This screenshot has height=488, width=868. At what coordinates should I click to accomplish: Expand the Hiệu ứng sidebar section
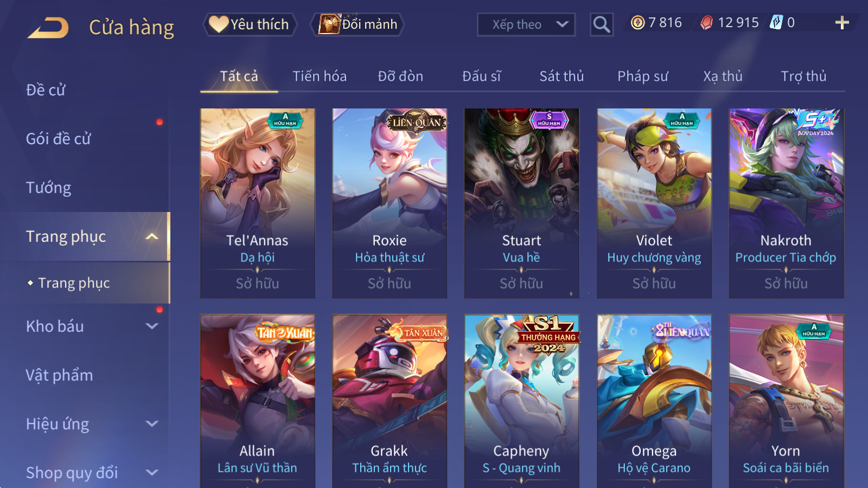[152, 423]
